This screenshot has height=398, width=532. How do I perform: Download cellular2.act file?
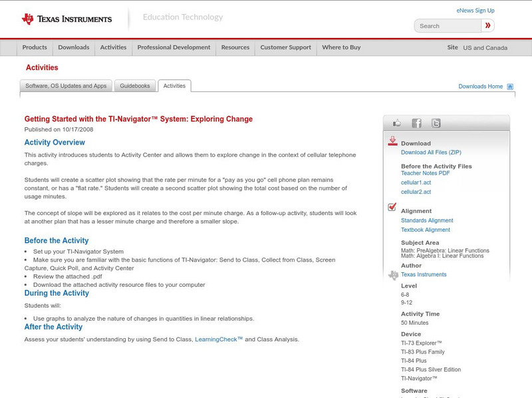[416, 192]
